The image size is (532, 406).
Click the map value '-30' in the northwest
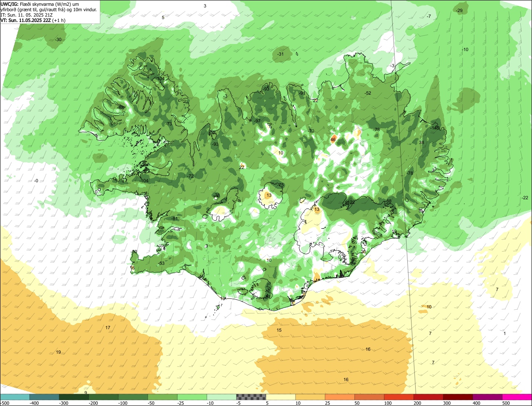point(58,39)
